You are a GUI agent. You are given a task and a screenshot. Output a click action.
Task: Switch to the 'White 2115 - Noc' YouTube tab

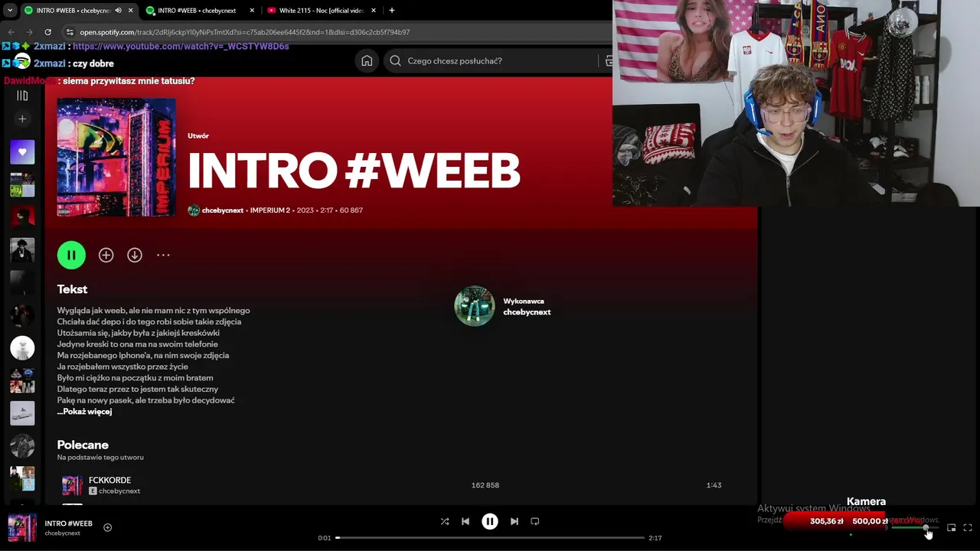[321, 11]
